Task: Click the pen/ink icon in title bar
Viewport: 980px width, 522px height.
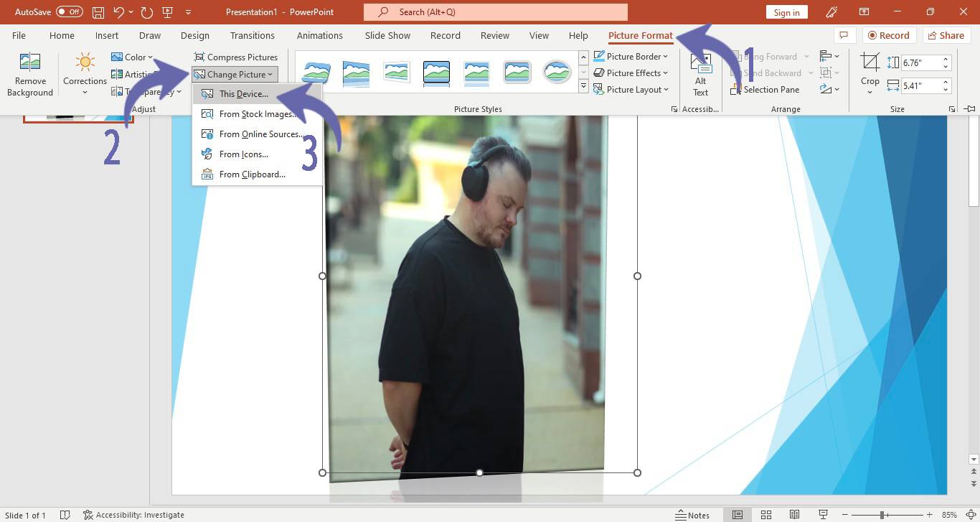Action: (831, 12)
